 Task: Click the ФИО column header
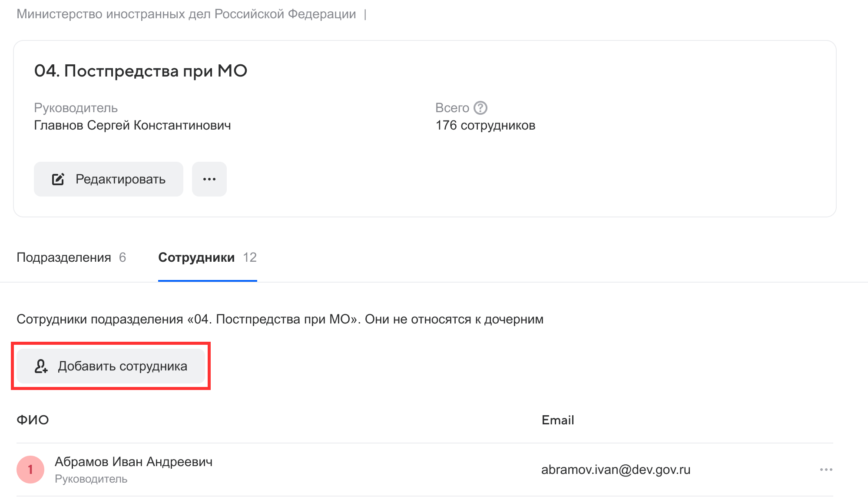(x=33, y=420)
